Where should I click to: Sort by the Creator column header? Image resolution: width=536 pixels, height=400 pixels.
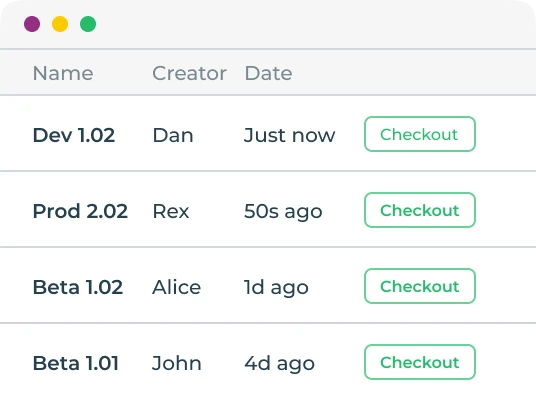tap(189, 73)
